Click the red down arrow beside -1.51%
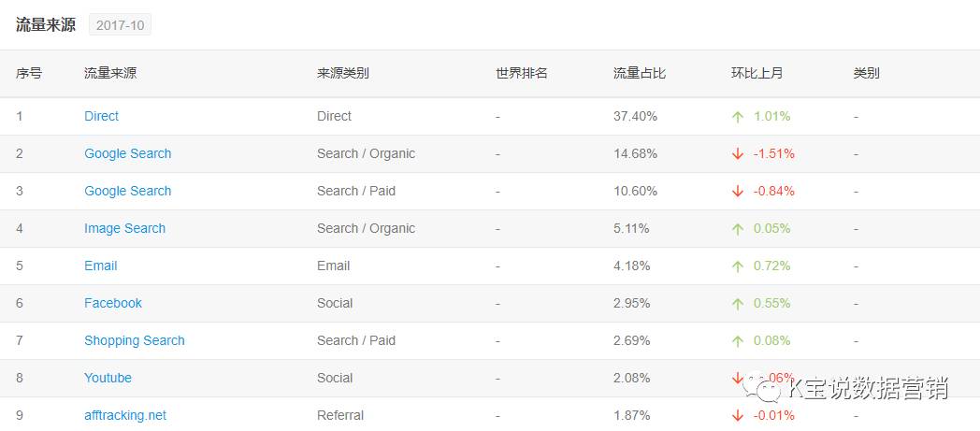This screenshot has height=431, width=980. [x=738, y=154]
